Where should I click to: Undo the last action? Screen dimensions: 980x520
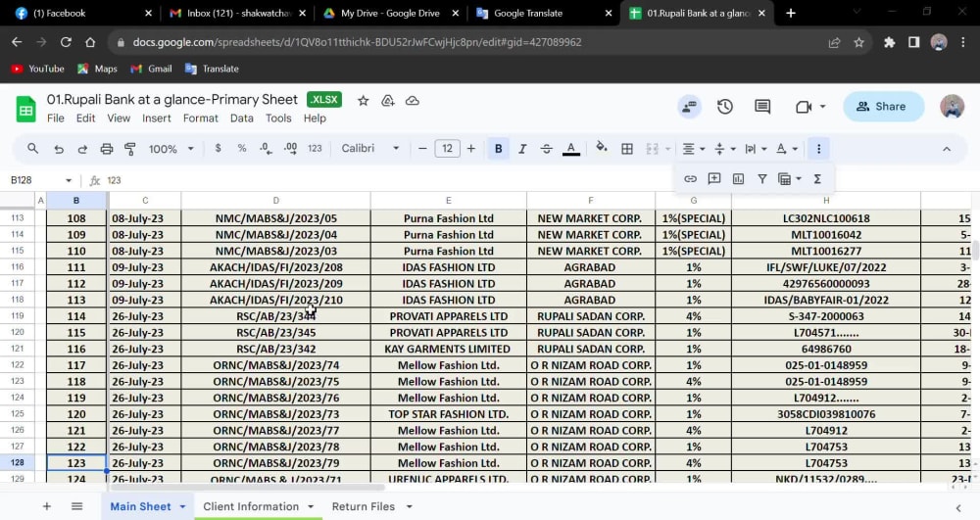coord(59,149)
